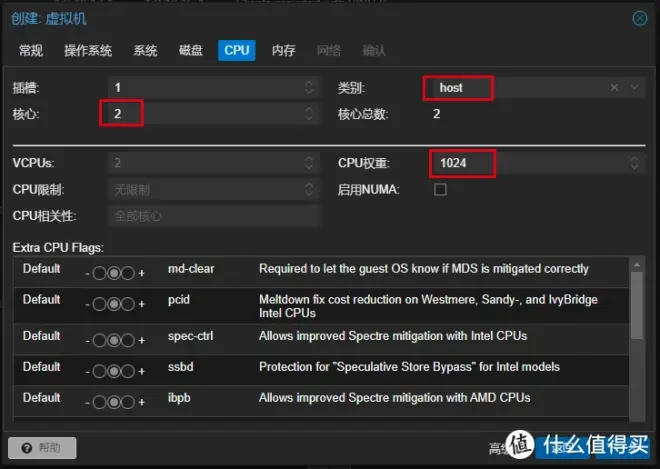Adjust the 插槽 spinner arrows
Image resolution: width=660 pixels, height=469 pixels.
coord(309,88)
